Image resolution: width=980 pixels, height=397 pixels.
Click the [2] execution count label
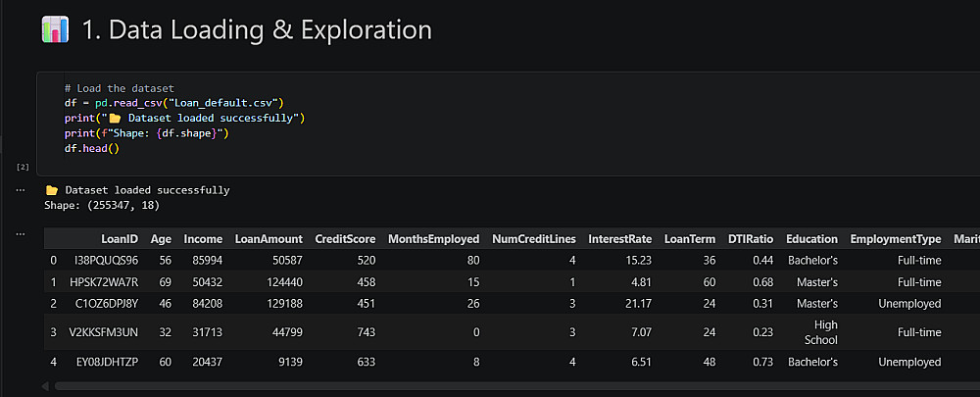point(22,168)
